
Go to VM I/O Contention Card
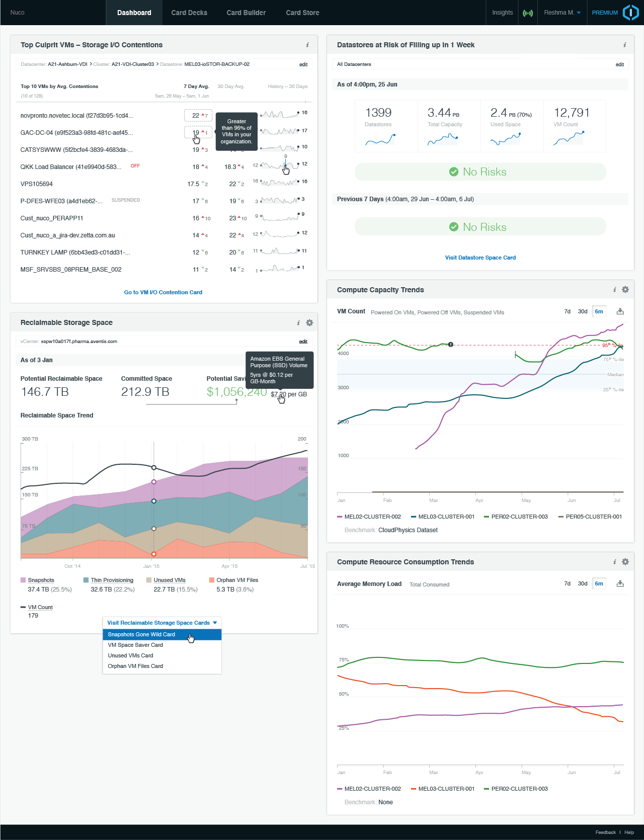[x=163, y=292]
